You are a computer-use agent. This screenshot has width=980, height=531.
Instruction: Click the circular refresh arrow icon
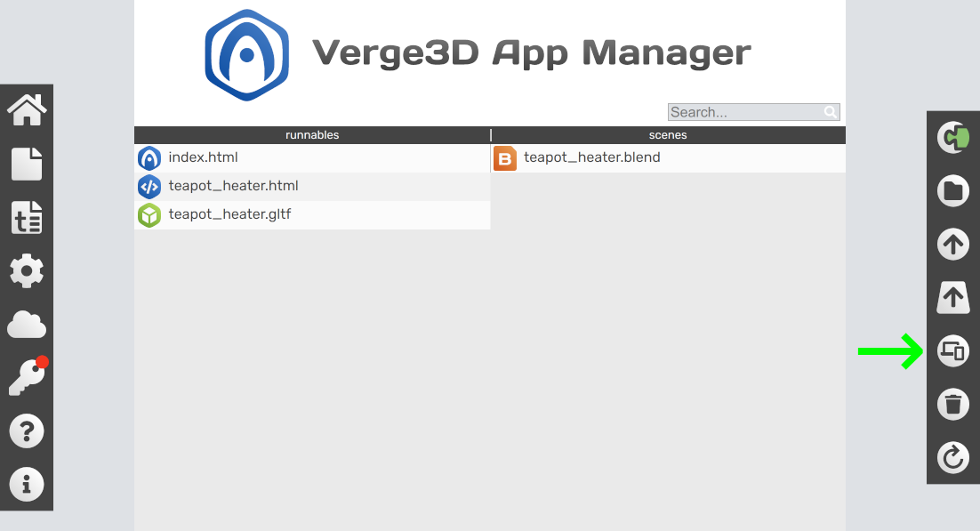coord(953,457)
